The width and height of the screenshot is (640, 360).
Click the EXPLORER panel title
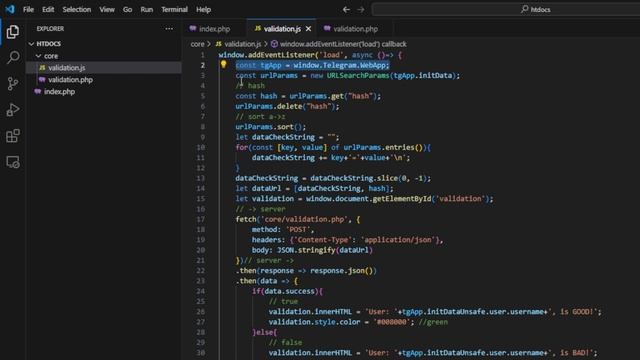(x=50, y=29)
